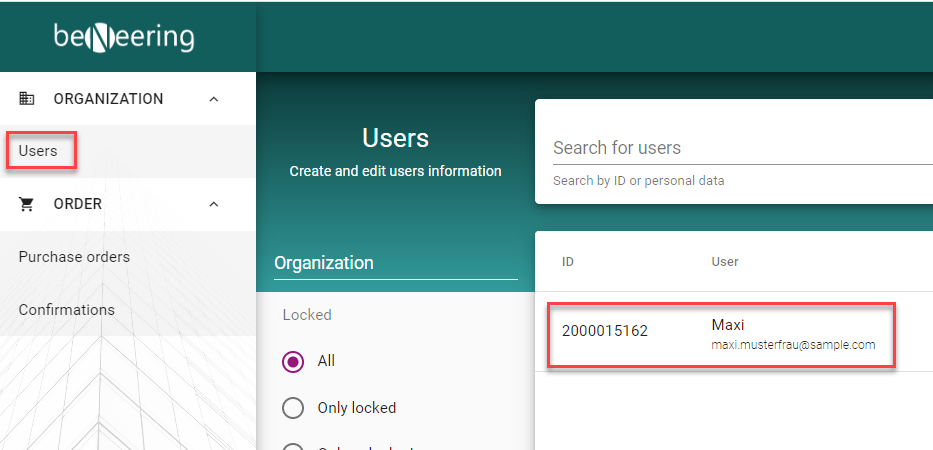This screenshot has height=450, width=933.
Task: Select the partially visible third radio option
Action: (x=293, y=445)
